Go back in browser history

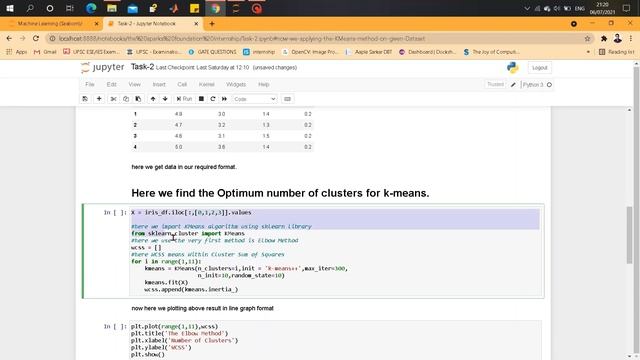point(9,38)
